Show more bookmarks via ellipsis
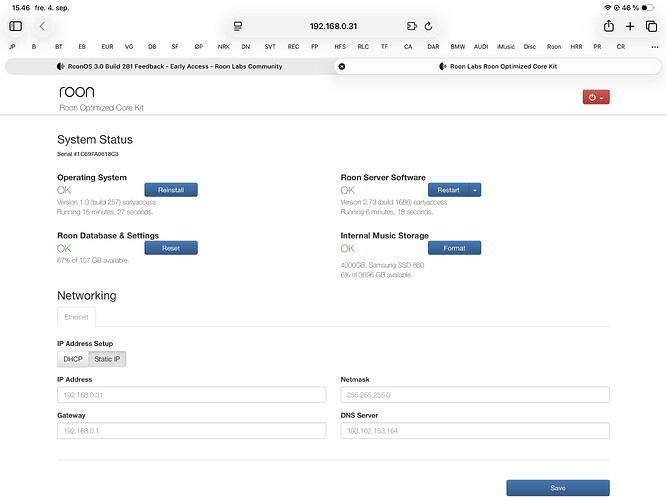 (x=655, y=47)
